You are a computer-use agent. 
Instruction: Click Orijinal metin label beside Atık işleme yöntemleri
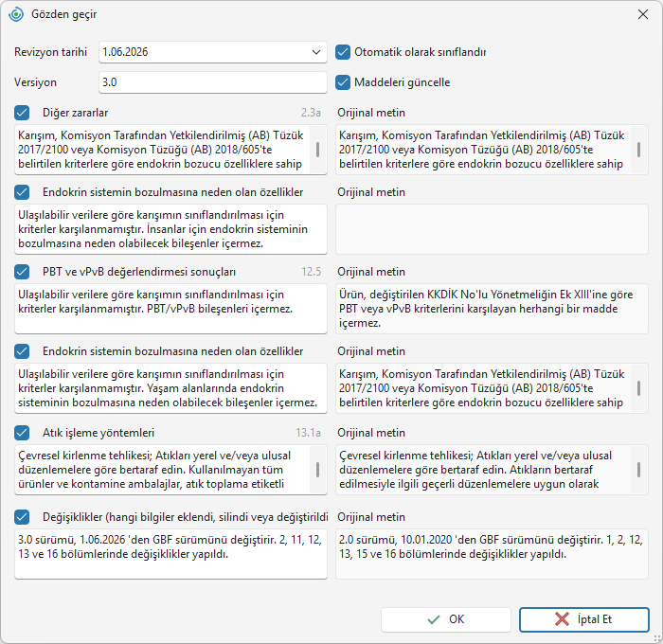coord(371,433)
